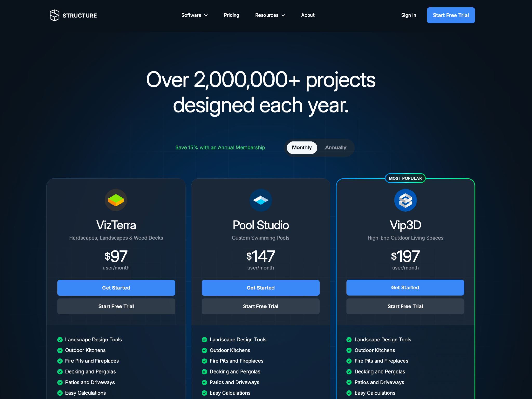Click the Save 15% Annual Membership text
532x399 pixels.
coord(220,147)
